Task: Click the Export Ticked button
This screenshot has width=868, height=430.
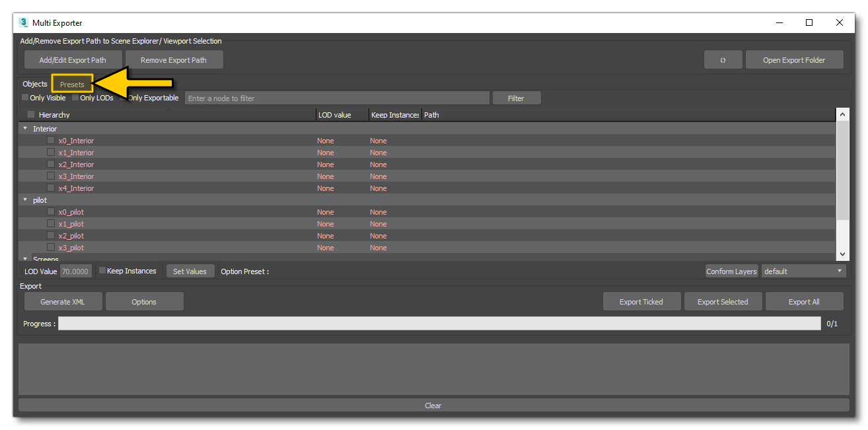Action: tap(641, 302)
